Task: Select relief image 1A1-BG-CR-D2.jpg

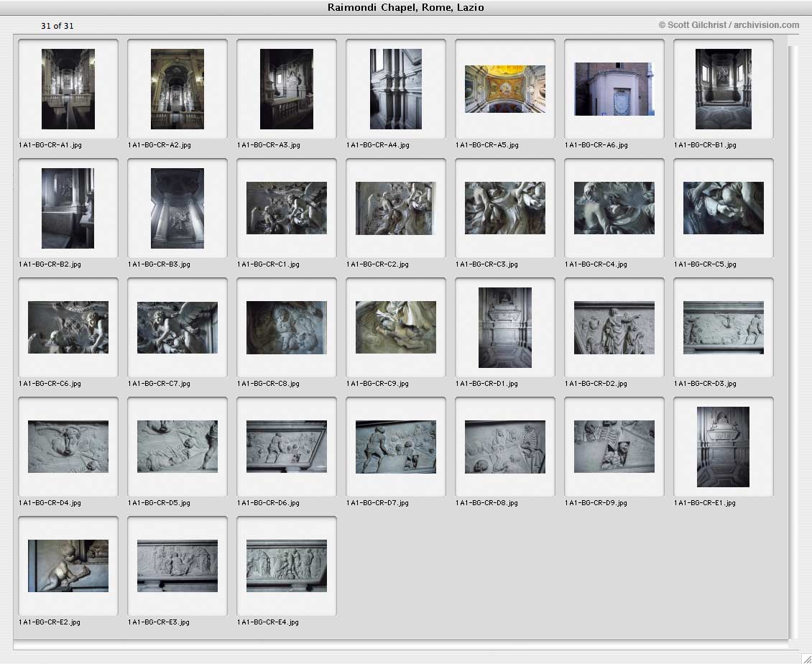Action: (x=614, y=328)
